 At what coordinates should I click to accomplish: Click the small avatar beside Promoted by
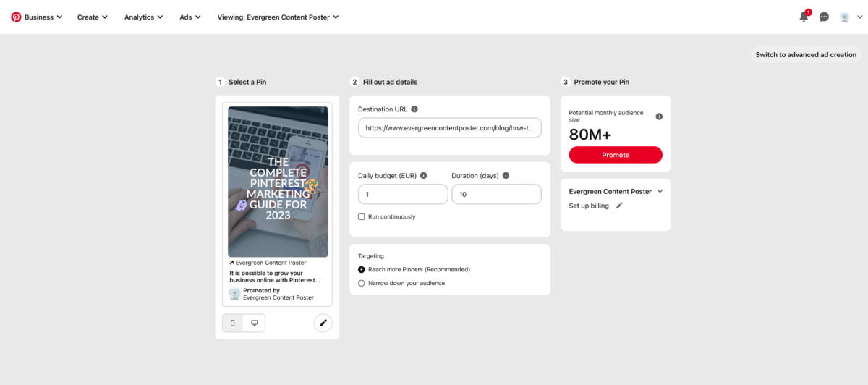tap(234, 294)
